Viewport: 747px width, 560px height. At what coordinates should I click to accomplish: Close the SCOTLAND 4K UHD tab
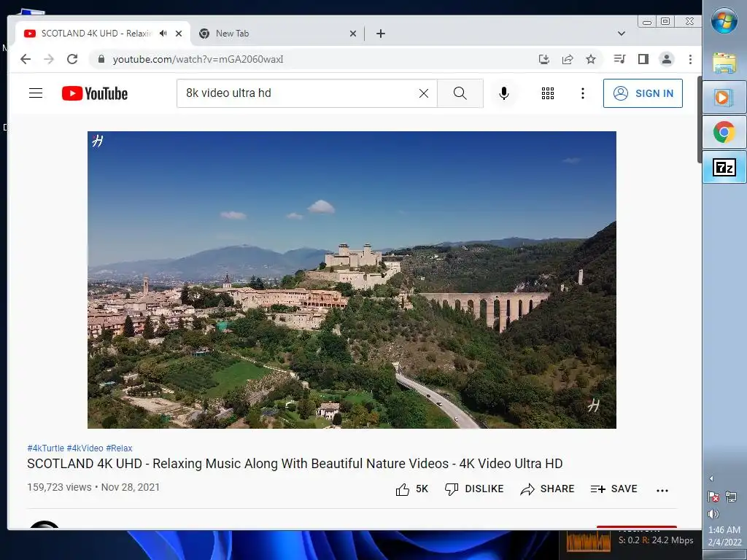click(x=179, y=34)
